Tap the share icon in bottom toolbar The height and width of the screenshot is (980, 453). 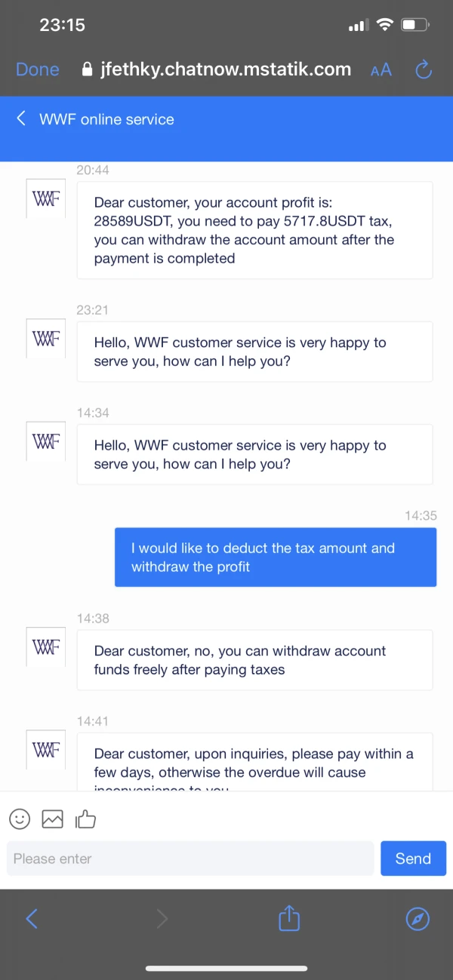(289, 918)
